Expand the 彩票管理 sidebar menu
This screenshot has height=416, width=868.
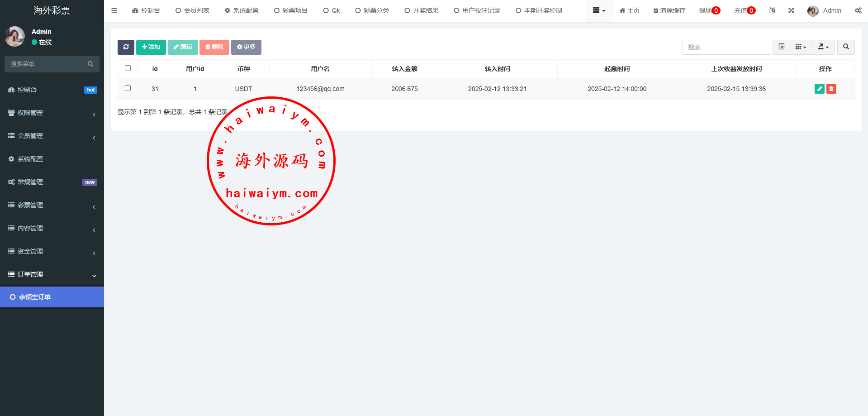click(x=52, y=205)
